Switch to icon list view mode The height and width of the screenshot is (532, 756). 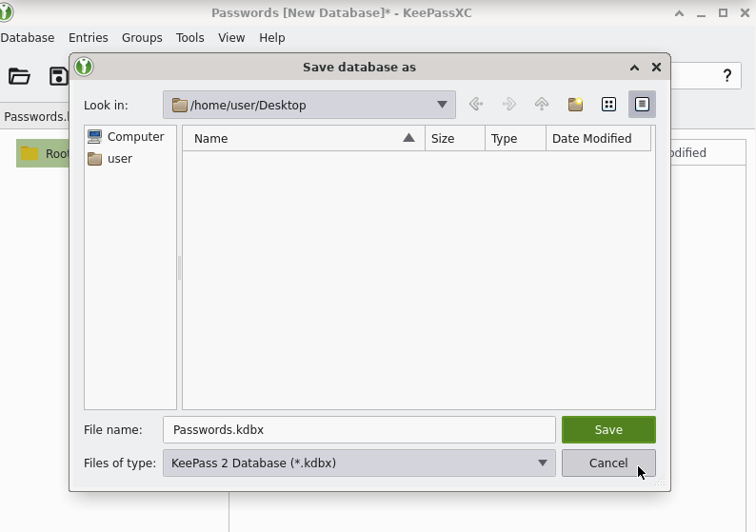pyautogui.click(x=608, y=105)
